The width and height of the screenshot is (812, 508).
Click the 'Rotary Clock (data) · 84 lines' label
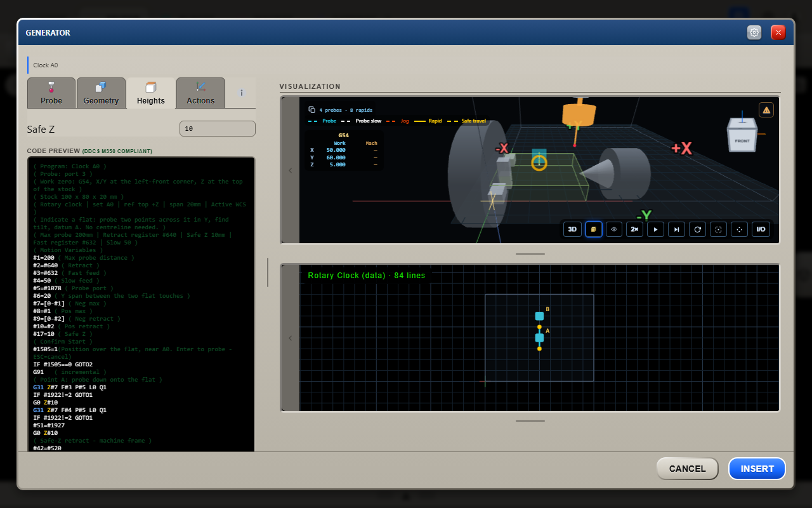point(367,276)
